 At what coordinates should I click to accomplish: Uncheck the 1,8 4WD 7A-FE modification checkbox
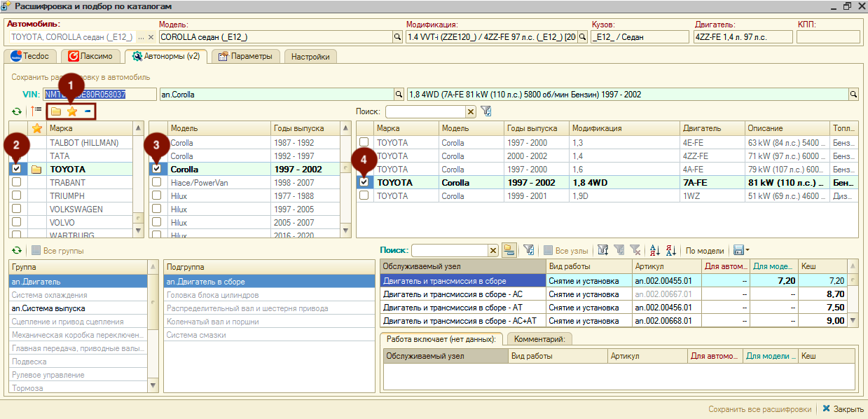tap(364, 182)
